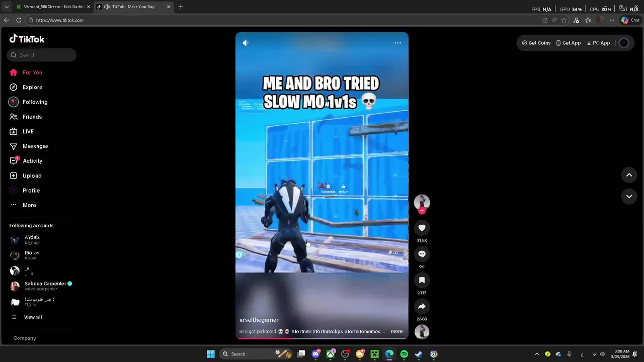Open the creator's avatar beside the video
Screen dimensions: 644x362
coord(422,202)
